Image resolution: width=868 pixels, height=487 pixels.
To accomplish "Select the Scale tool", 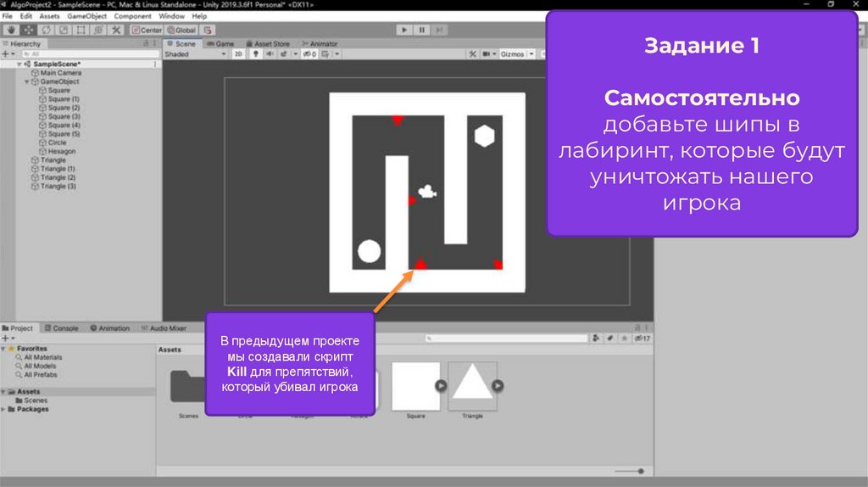I will 64,30.
